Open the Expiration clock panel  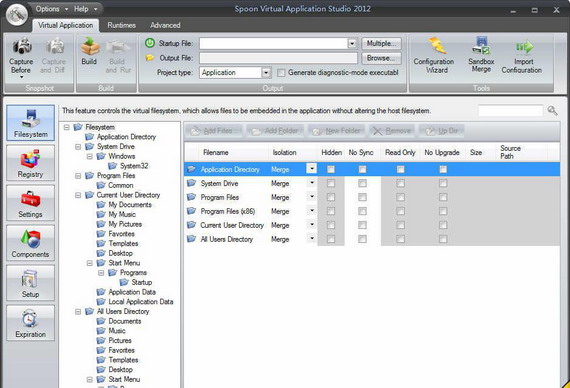click(x=31, y=323)
